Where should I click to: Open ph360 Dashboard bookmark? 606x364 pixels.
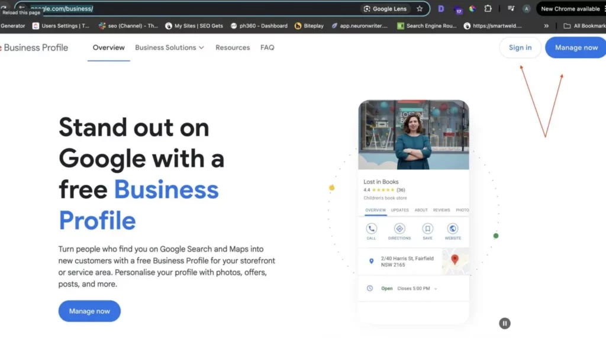(259, 26)
